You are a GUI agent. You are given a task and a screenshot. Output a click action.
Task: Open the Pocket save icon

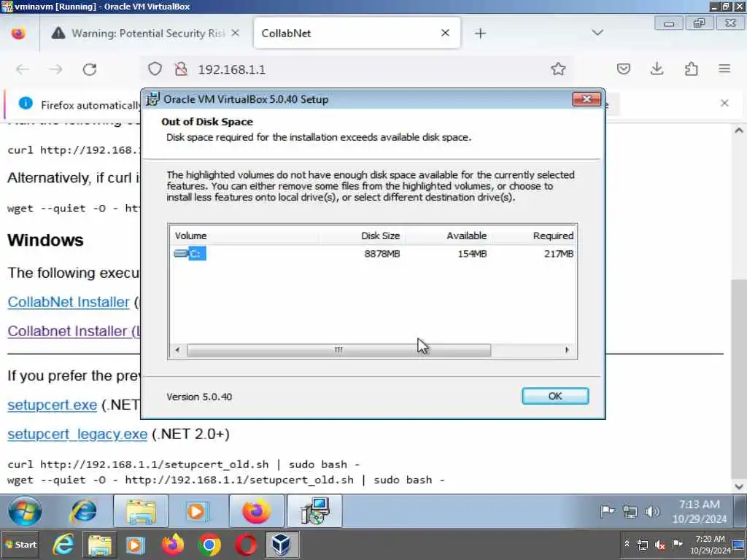coord(623,69)
